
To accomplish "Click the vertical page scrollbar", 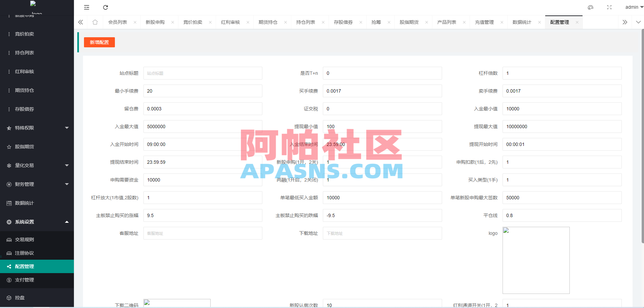I will (x=643, y=136).
